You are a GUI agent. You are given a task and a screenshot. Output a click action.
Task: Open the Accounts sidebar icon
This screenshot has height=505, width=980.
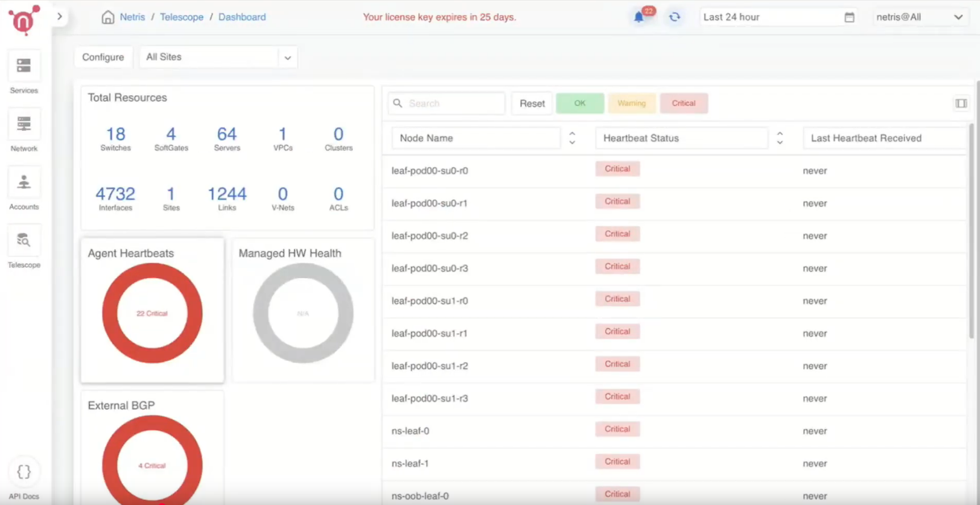24,182
